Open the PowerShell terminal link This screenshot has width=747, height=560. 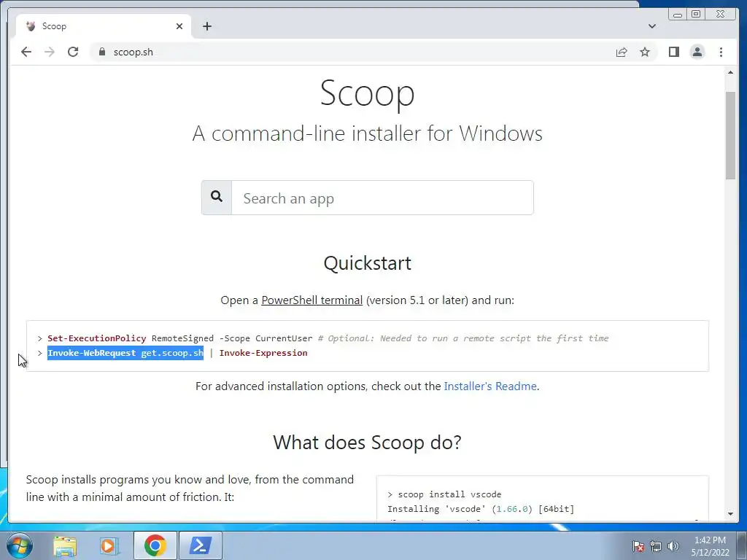(x=312, y=300)
